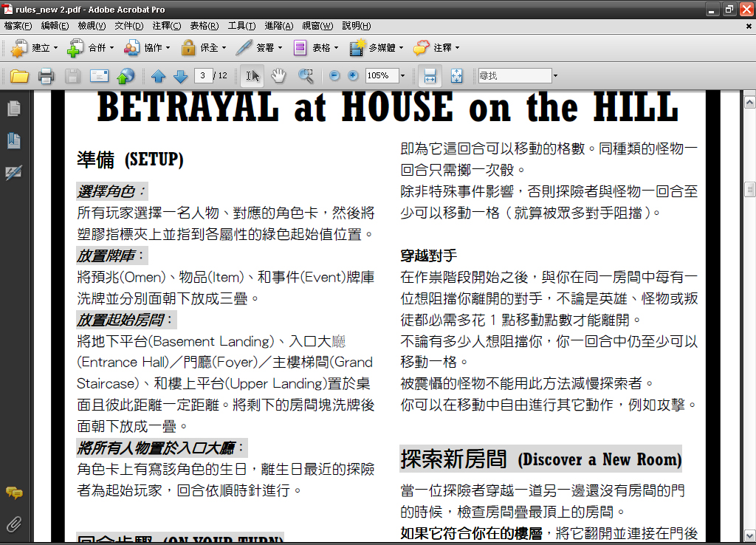
Task: Click the 尋找 (Find) search field
Action: (x=515, y=75)
